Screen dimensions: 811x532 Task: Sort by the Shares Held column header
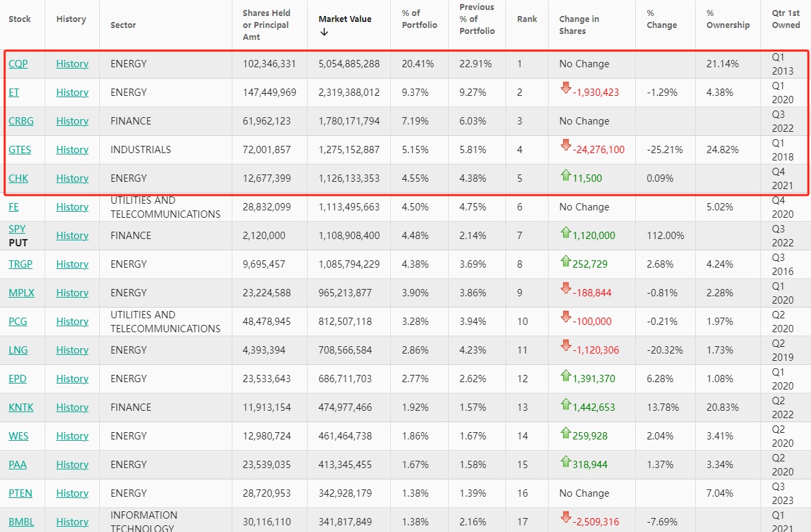[266, 25]
